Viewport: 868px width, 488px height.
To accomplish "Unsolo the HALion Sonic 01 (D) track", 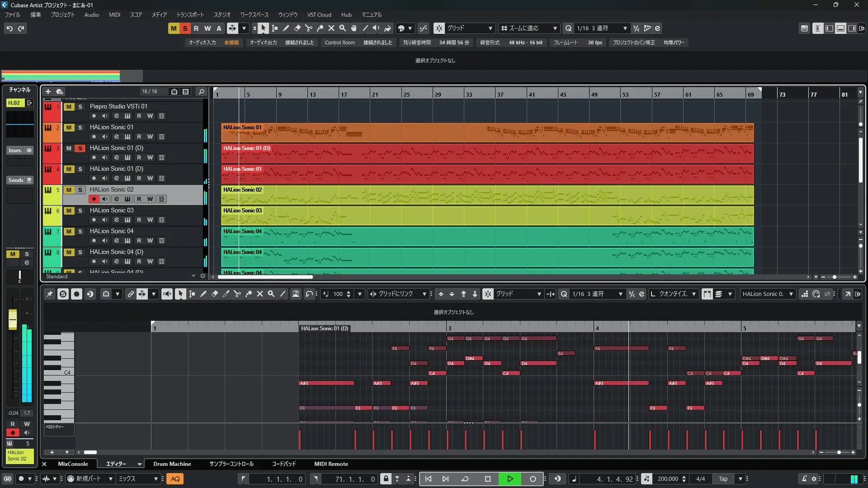I will (x=80, y=148).
